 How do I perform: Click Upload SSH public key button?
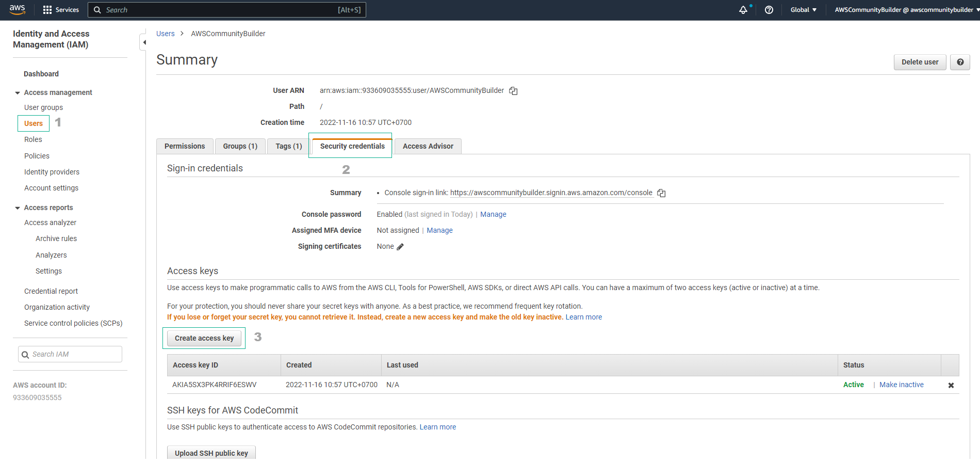click(211, 453)
